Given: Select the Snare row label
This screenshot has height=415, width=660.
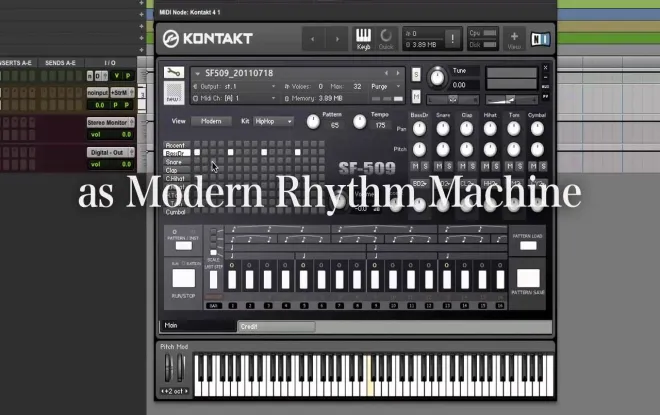Looking at the screenshot, I should (x=176, y=162).
